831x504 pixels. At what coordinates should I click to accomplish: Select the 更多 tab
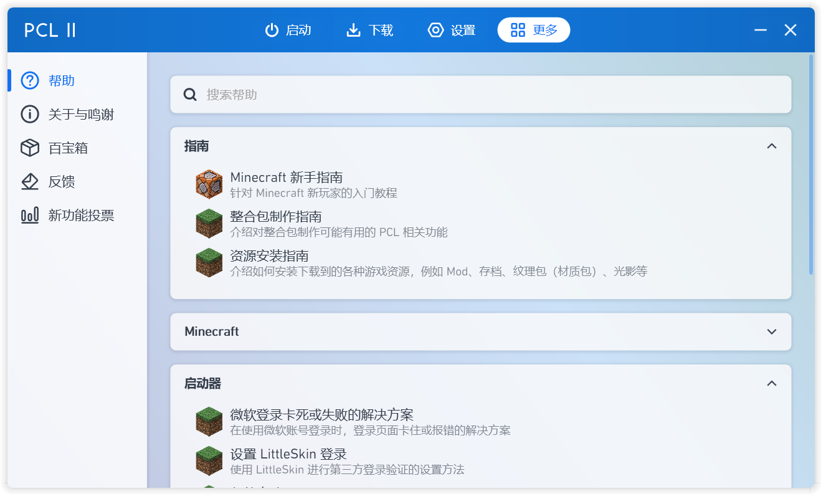[x=534, y=30]
